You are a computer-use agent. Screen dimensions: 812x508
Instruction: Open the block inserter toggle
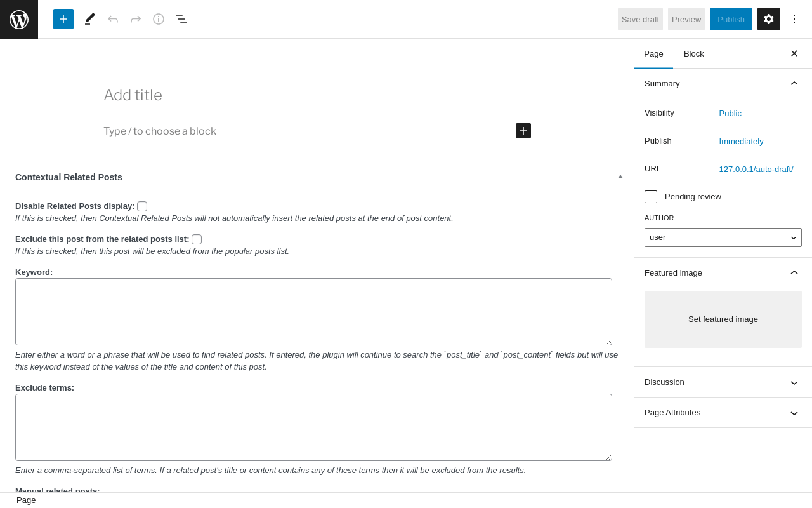[63, 19]
